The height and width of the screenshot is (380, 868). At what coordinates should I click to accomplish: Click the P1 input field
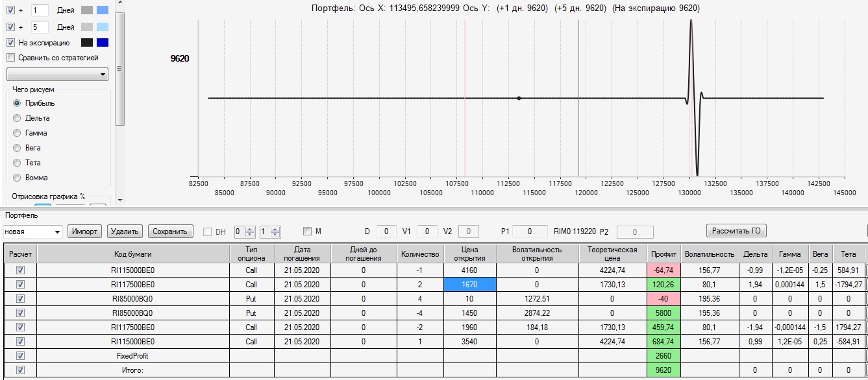click(x=529, y=232)
